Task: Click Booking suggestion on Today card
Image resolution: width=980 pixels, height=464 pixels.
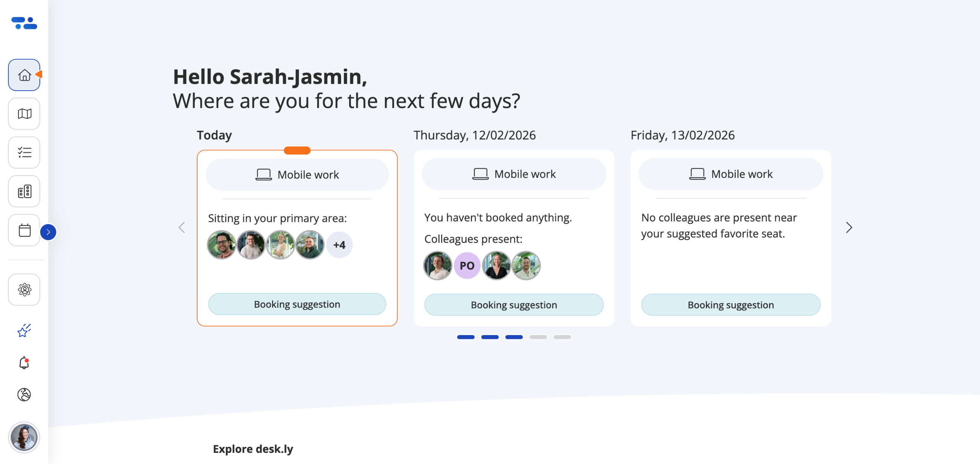Action: click(297, 304)
